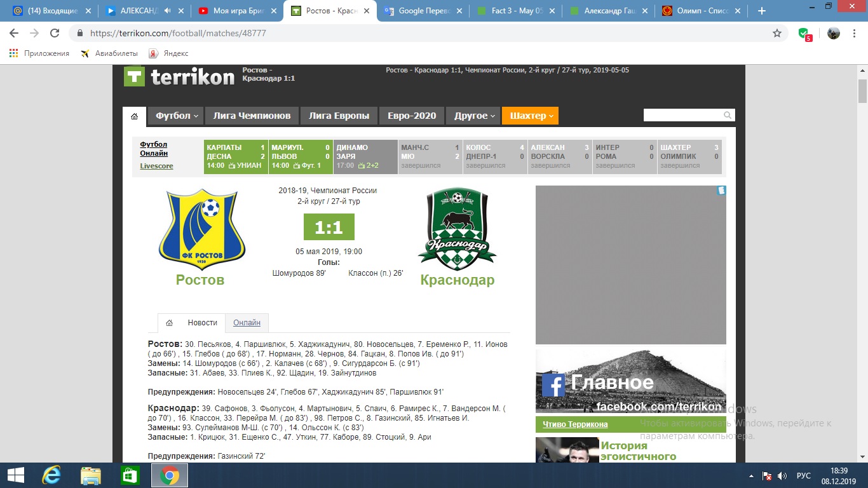Screen dimensions: 868x488
Task: View the site information lock icon
Action: [x=80, y=33]
